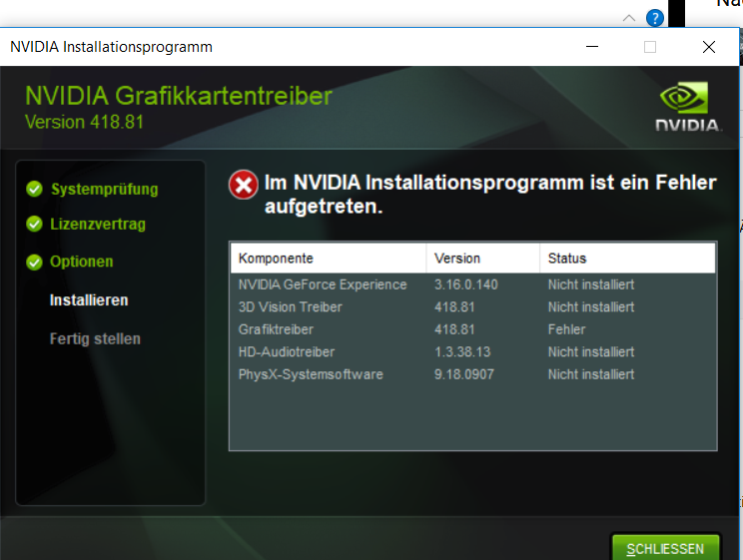Select the HD-Audiotreiber row
This screenshot has width=743, height=560.
coord(286,352)
